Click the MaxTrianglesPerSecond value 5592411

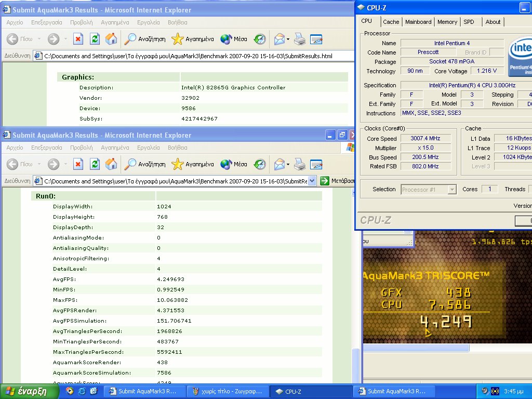[169, 352]
